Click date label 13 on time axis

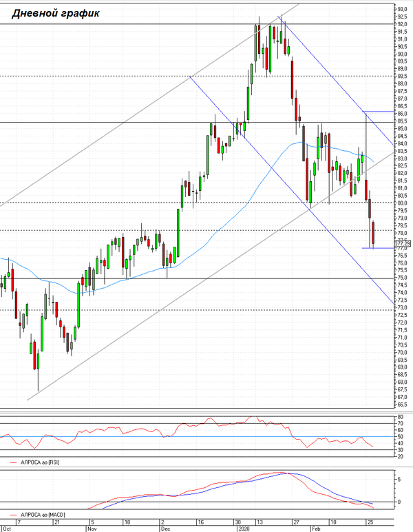click(x=260, y=522)
